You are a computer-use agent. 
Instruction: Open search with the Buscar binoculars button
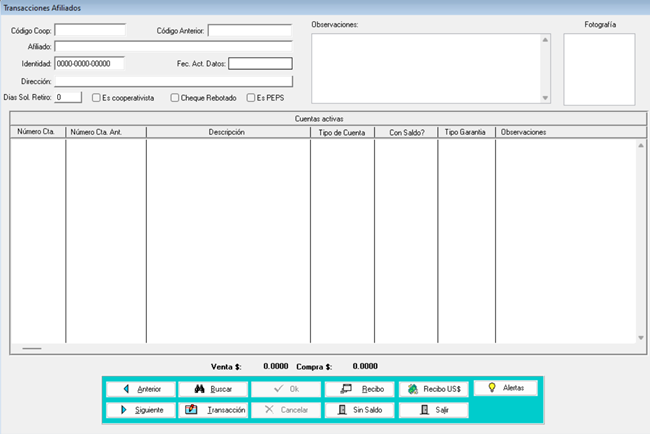213,388
